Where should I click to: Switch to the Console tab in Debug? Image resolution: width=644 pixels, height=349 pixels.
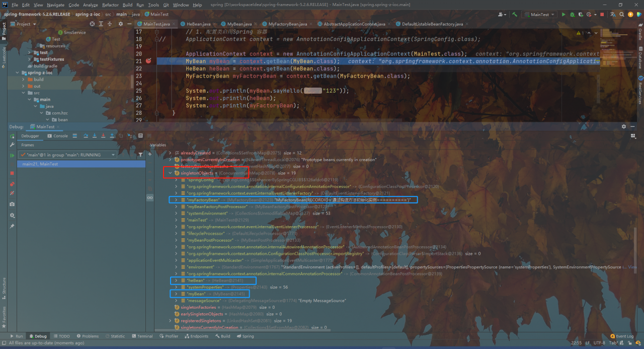coord(58,136)
